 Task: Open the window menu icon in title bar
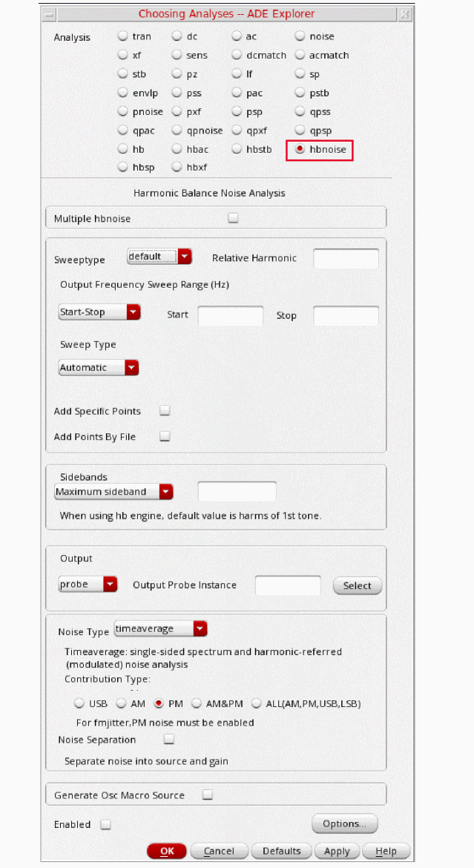[50, 14]
